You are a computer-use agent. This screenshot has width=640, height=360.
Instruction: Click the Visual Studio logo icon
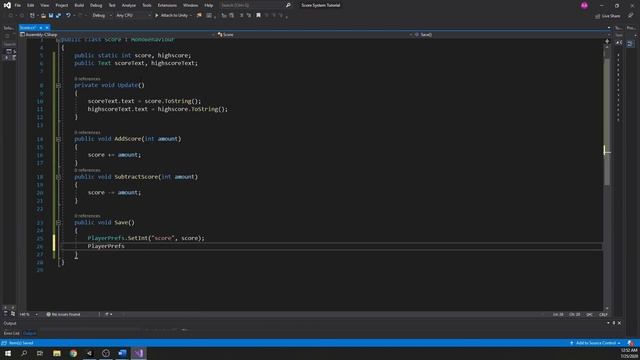[x=7, y=5]
